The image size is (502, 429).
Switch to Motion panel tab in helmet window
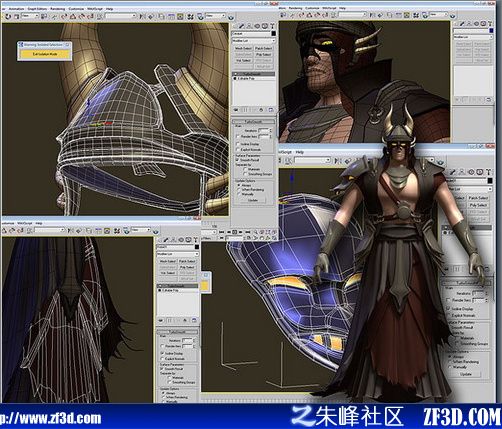point(257,26)
